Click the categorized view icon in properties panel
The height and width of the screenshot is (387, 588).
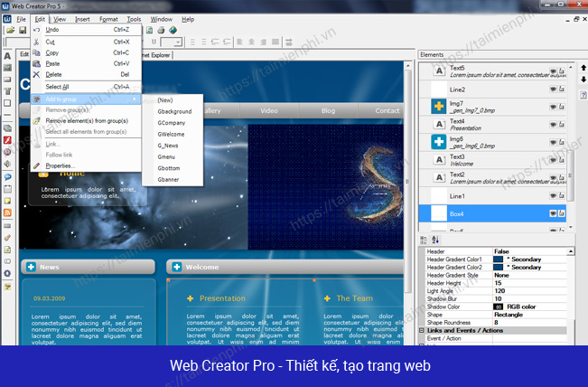coord(424,240)
